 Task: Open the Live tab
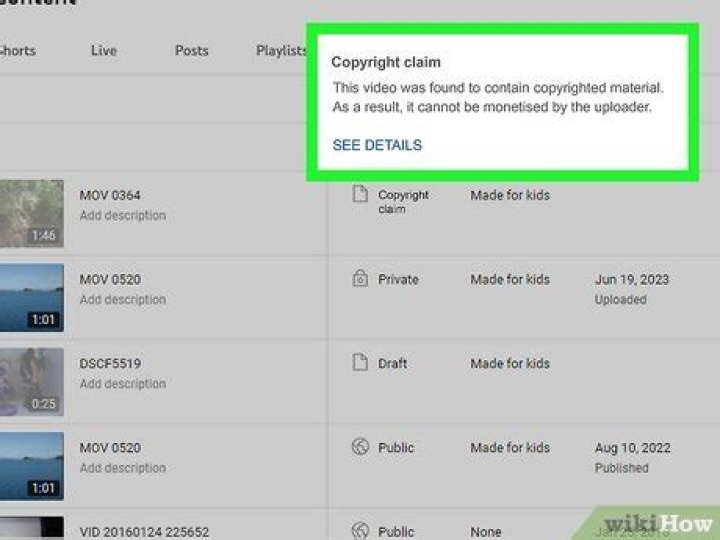click(103, 50)
